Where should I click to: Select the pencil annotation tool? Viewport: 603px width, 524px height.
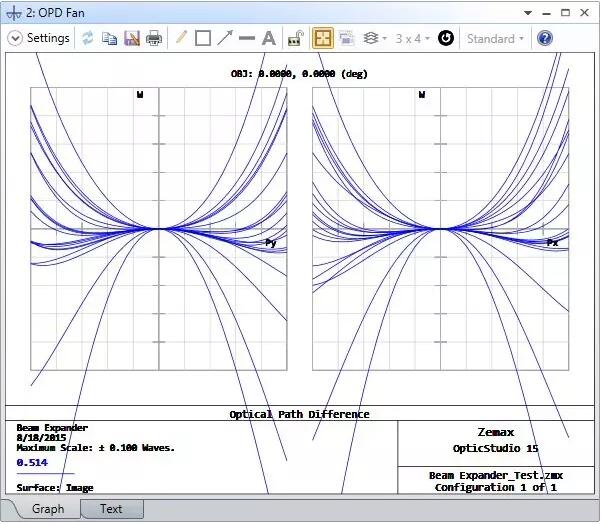click(x=181, y=38)
